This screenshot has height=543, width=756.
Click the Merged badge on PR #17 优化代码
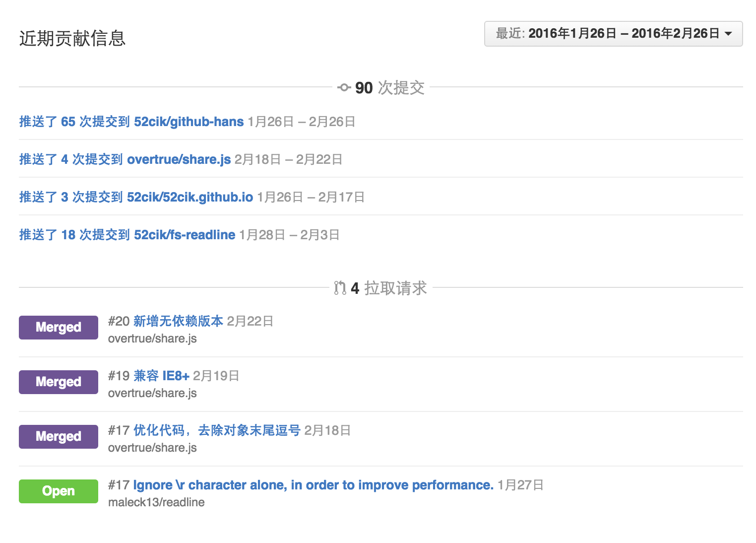click(x=58, y=436)
